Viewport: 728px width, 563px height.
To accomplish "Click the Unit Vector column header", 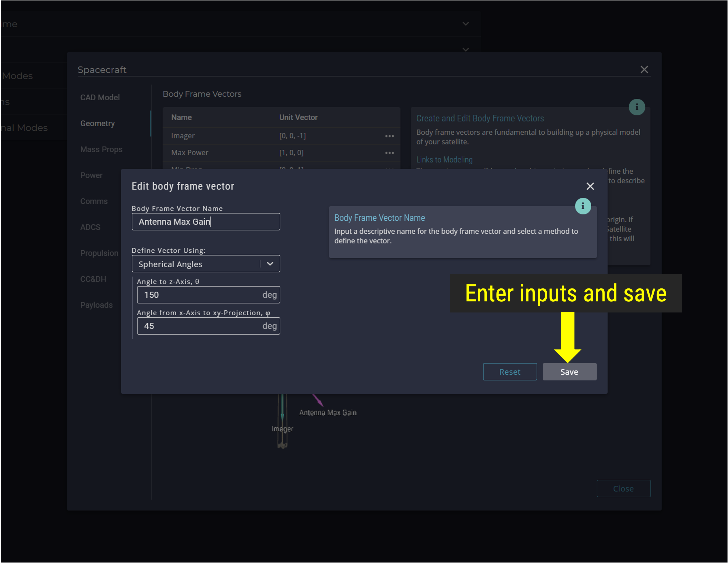I will click(298, 117).
